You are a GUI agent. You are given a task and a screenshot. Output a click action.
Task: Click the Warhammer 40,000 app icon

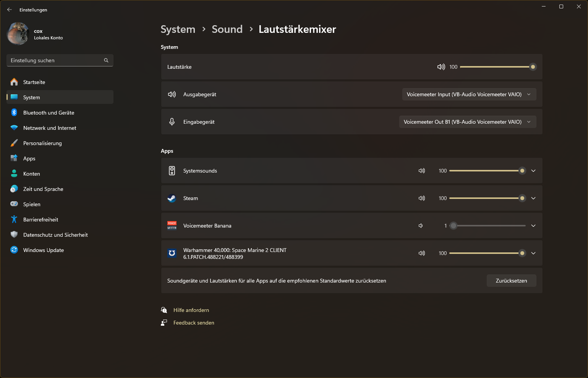tap(172, 253)
